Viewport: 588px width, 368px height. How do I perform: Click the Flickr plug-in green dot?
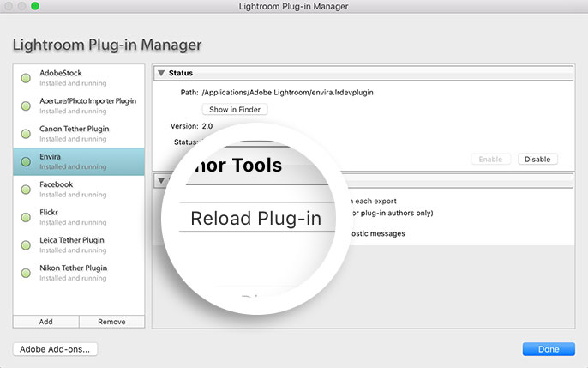pyautogui.click(x=26, y=217)
